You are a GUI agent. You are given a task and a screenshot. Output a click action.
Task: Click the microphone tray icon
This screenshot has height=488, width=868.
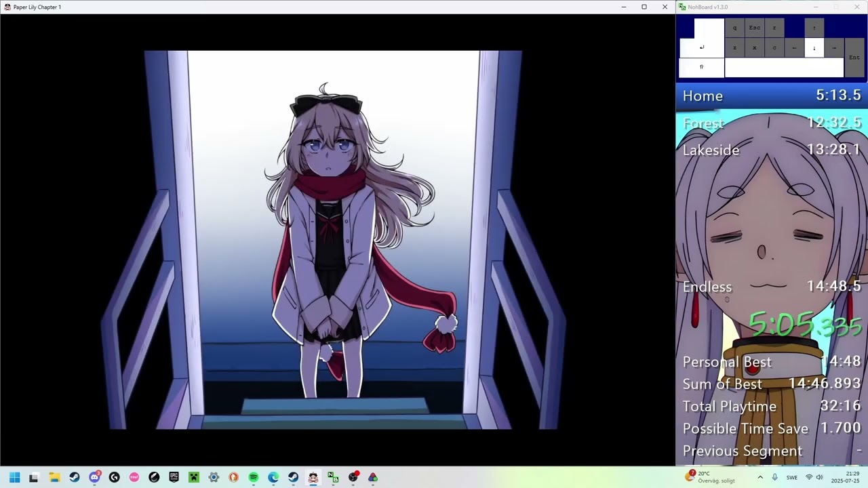774,477
